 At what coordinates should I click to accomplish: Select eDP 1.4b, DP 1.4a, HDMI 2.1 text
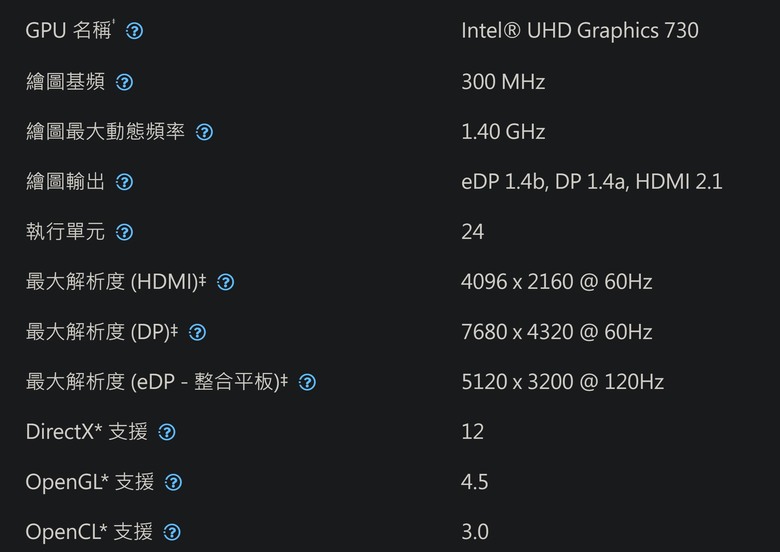click(591, 182)
